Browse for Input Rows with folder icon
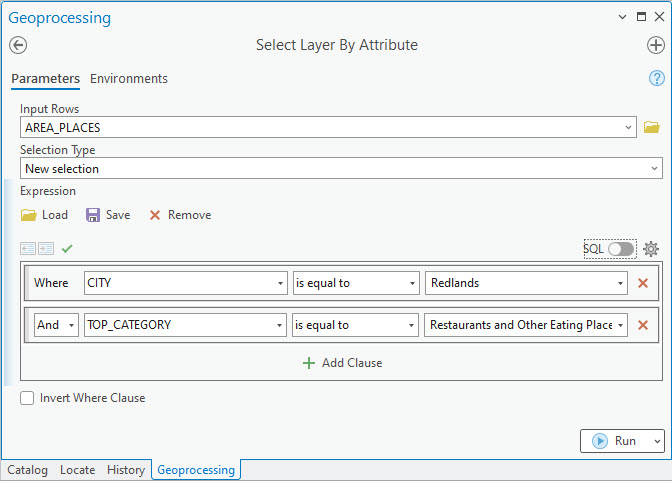672x481 pixels. [x=652, y=127]
